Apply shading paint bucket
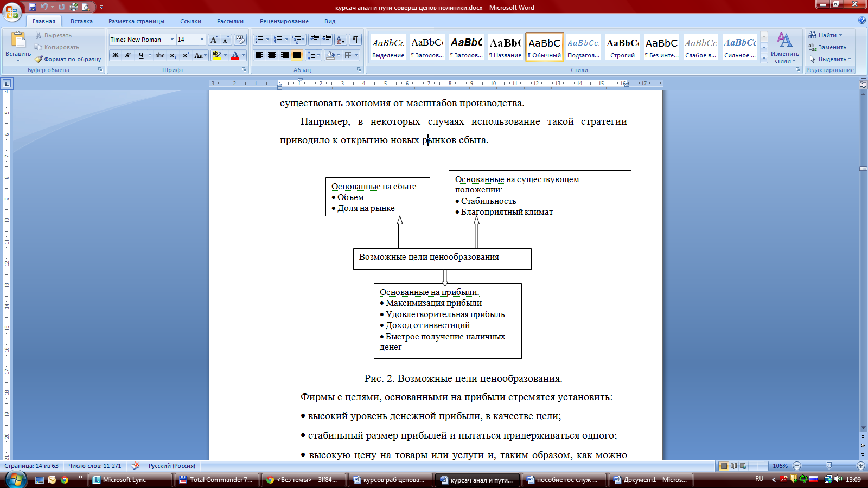Viewport: 868px width, 488px height. 330,55
